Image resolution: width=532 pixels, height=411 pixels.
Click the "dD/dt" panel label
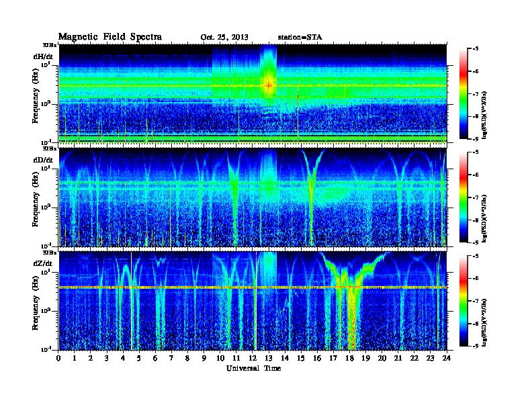pos(43,160)
